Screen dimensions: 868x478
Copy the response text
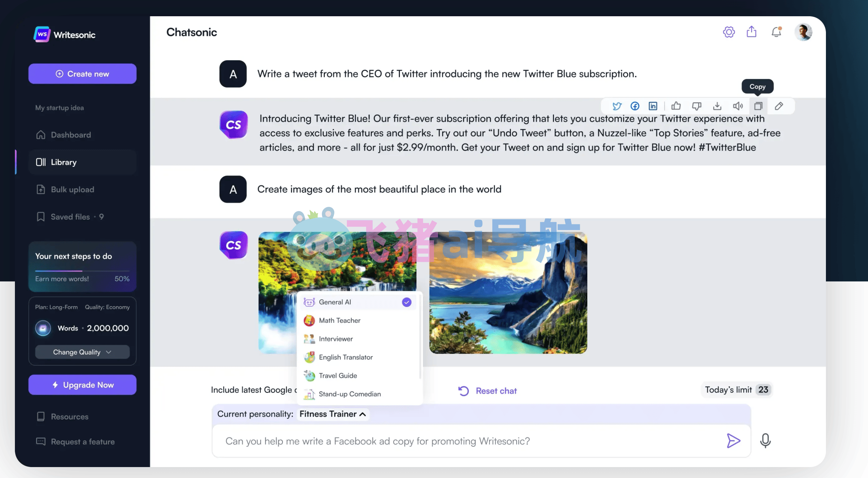click(x=758, y=106)
